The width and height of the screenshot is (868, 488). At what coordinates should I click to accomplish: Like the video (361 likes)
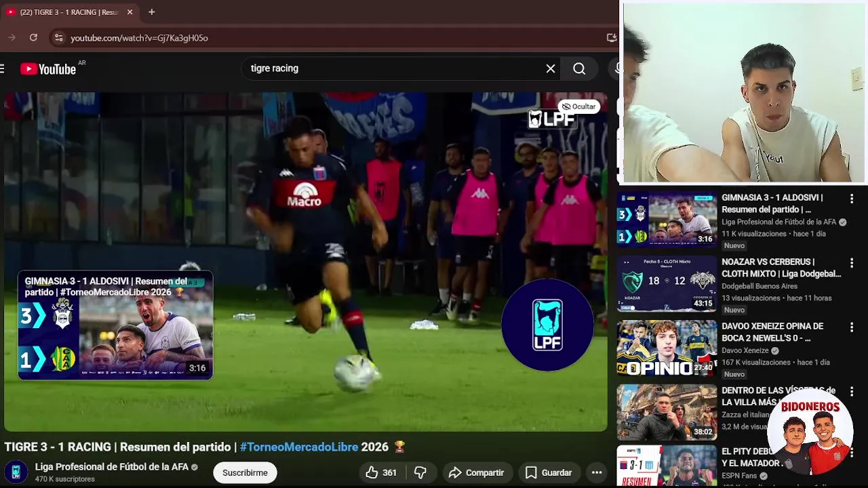(x=381, y=472)
